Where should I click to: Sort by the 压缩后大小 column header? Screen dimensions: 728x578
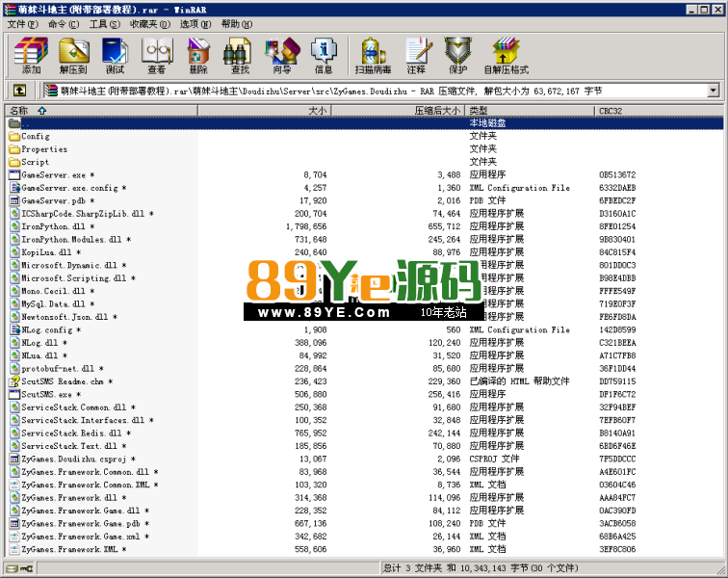point(398,111)
